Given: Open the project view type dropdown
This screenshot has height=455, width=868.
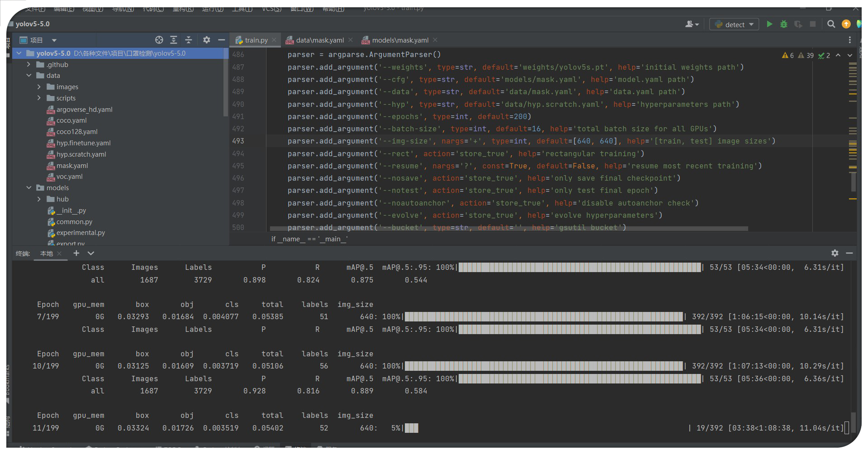Looking at the screenshot, I should click(54, 40).
